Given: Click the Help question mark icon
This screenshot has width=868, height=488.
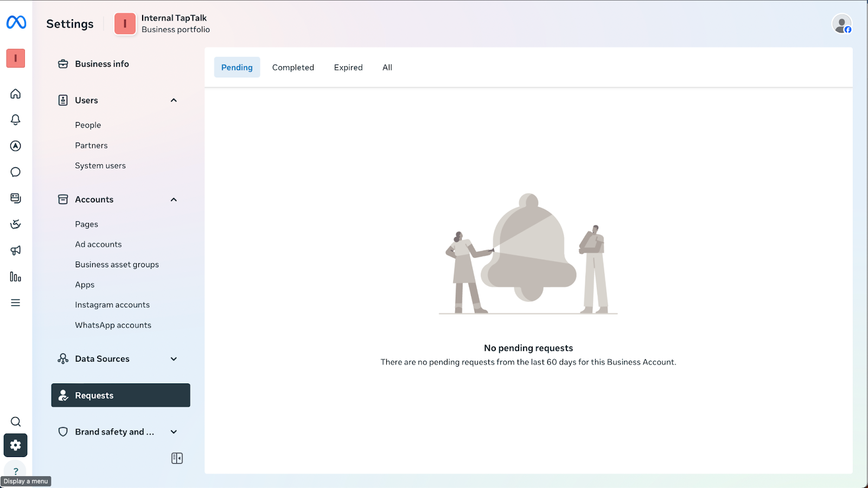Looking at the screenshot, I should (16, 471).
